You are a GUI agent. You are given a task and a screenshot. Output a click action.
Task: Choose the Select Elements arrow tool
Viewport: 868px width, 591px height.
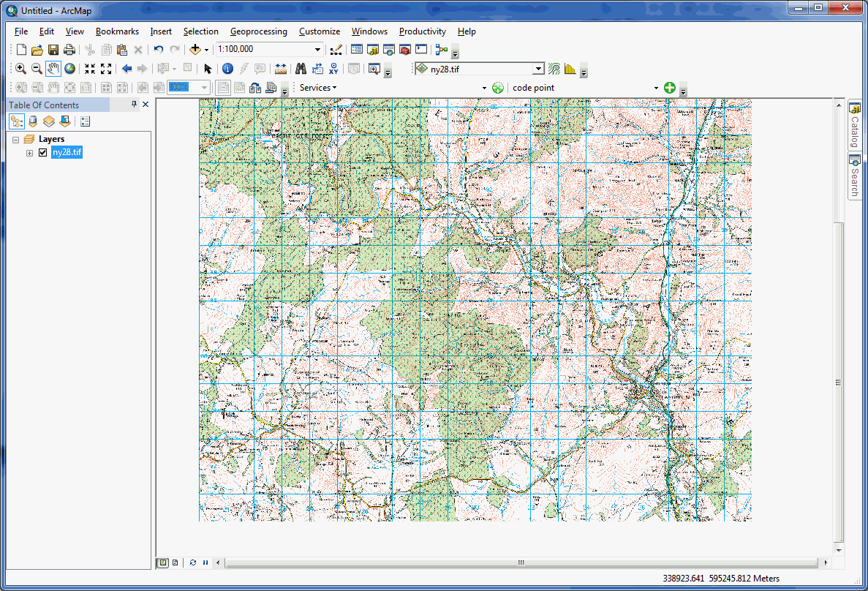pyautogui.click(x=208, y=69)
